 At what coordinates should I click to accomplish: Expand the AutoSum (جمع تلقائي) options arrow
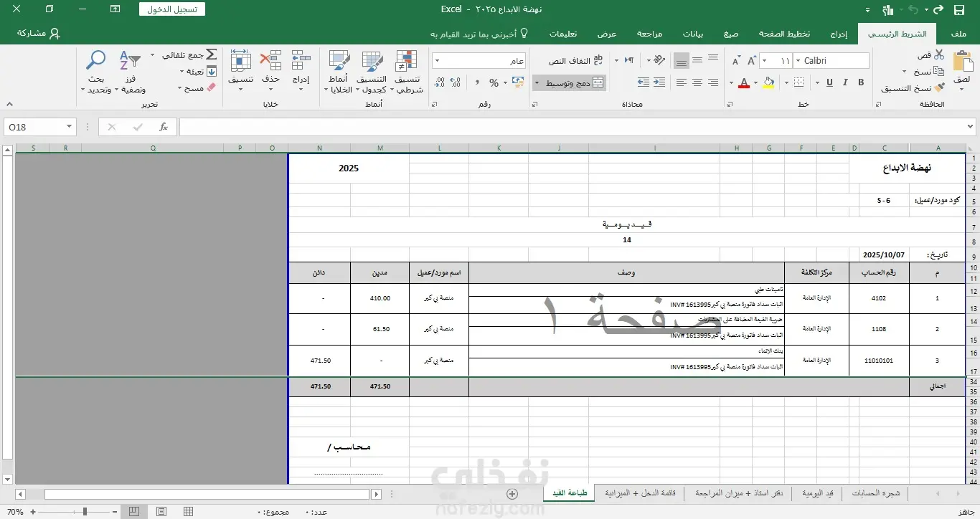click(153, 55)
